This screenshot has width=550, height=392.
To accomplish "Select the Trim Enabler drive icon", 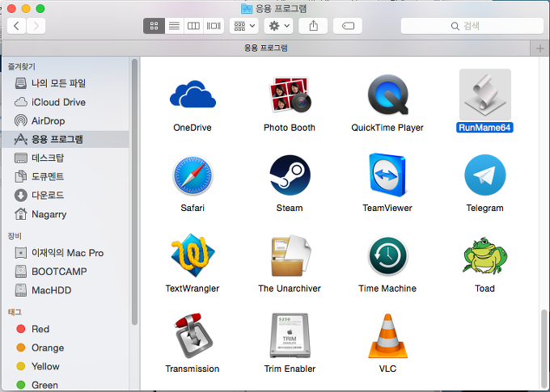I will click(290, 335).
